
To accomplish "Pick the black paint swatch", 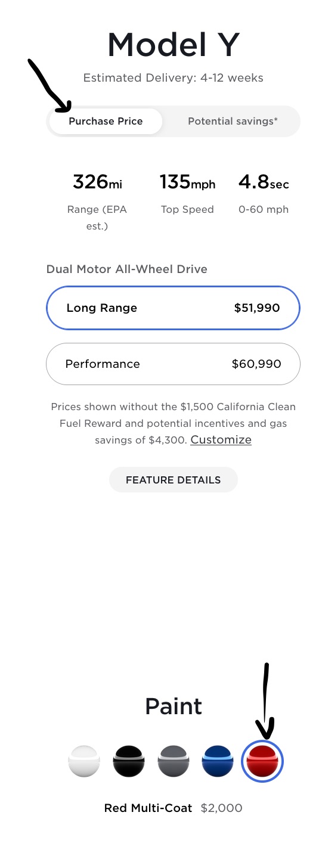I will [x=128, y=761].
